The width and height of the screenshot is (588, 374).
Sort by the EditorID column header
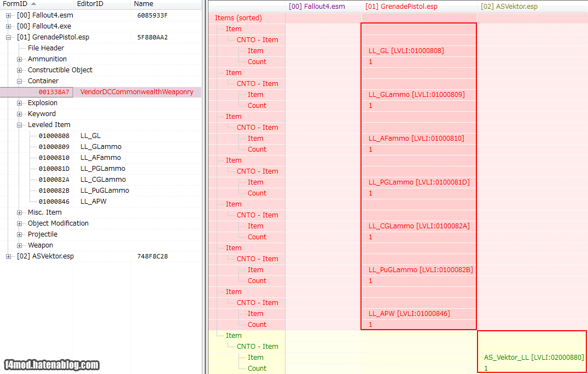point(102,4)
